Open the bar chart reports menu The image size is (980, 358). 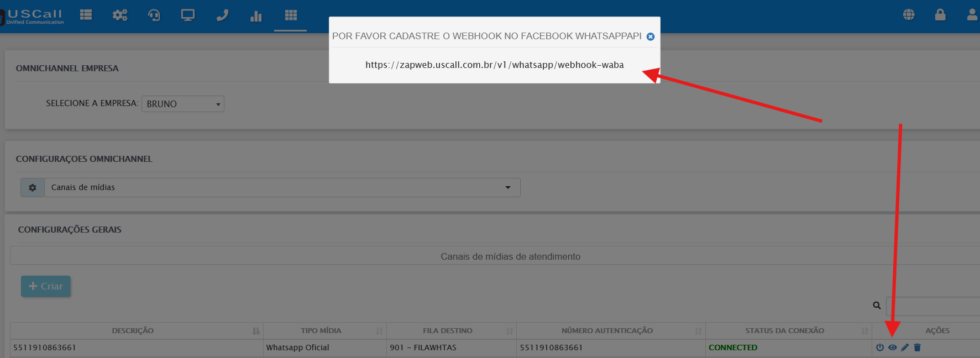tap(256, 15)
